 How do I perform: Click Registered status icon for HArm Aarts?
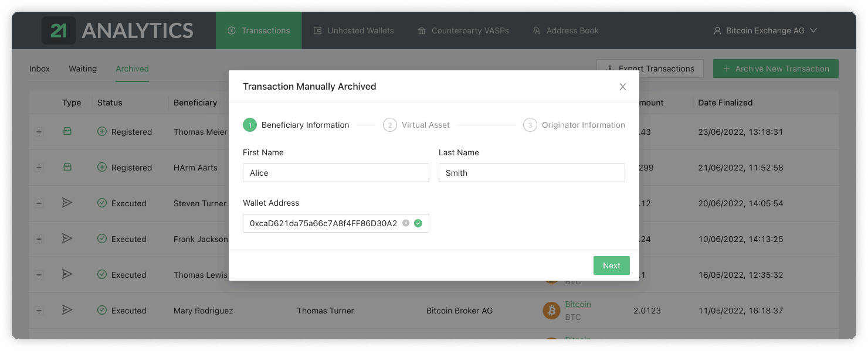(102, 168)
